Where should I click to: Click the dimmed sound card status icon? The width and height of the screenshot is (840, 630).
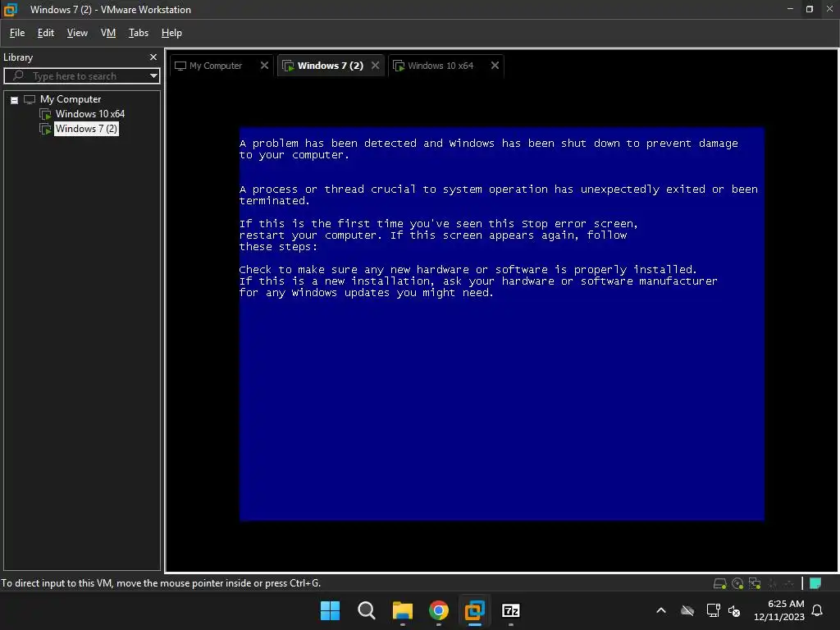click(788, 583)
